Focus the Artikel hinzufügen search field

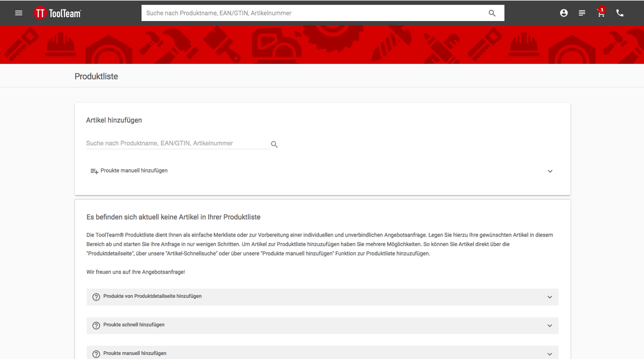pyautogui.click(x=177, y=143)
